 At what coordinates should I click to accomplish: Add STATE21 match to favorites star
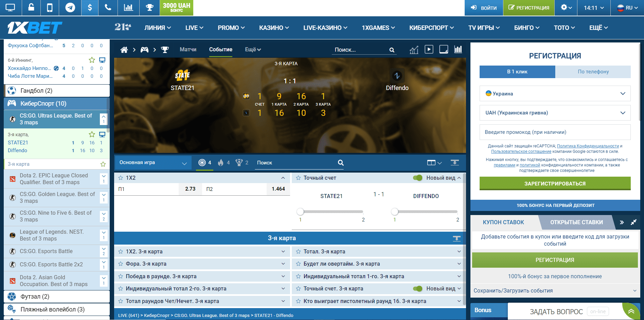(92, 134)
